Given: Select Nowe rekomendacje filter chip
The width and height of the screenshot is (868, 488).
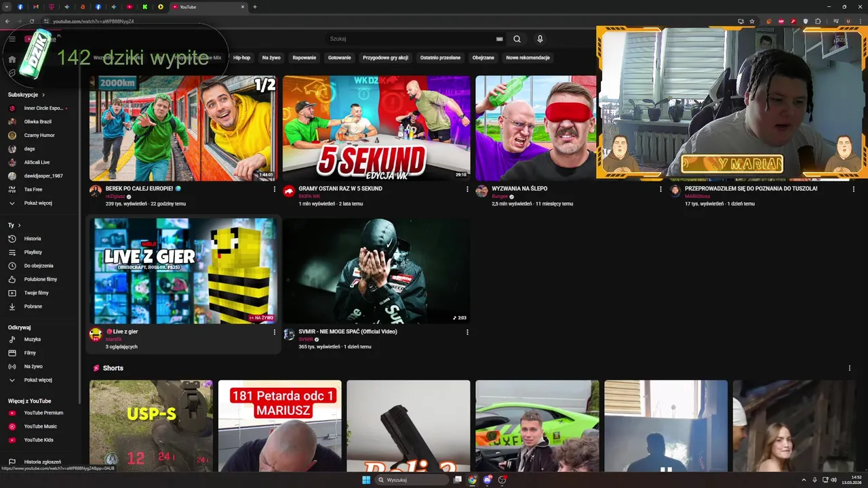Looking at the screenshot, I should pyautogui.click(x=528, y=58).
